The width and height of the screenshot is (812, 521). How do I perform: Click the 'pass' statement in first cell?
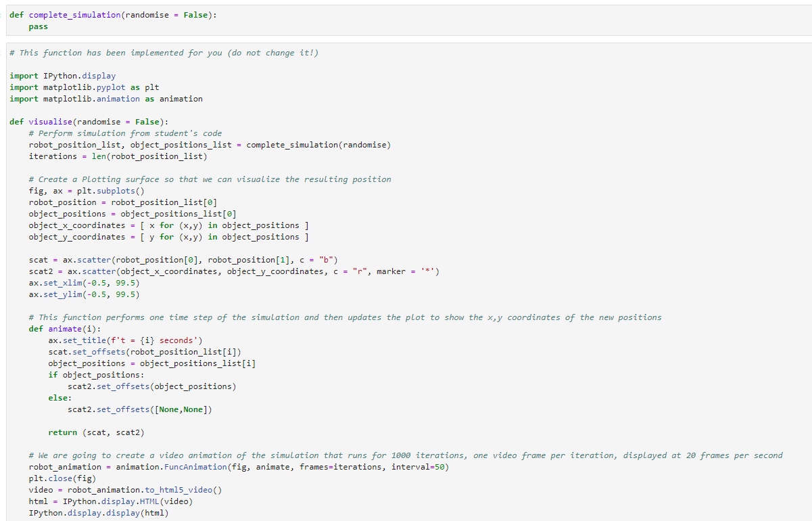(39, 27)
